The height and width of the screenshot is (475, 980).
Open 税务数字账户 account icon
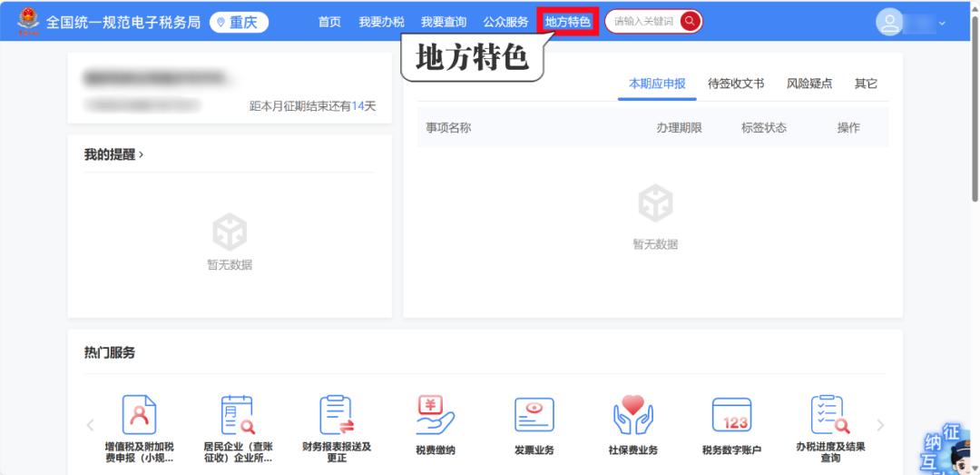point(731,416)
